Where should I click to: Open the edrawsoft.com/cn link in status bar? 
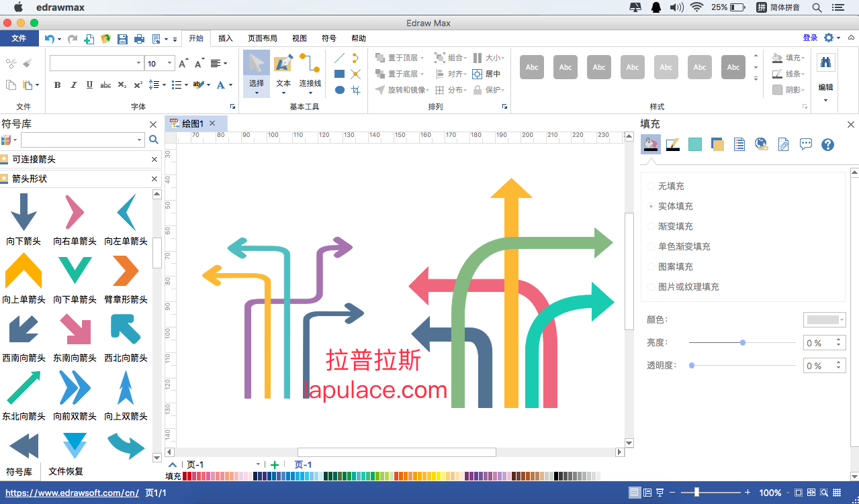tap(72, 493)
